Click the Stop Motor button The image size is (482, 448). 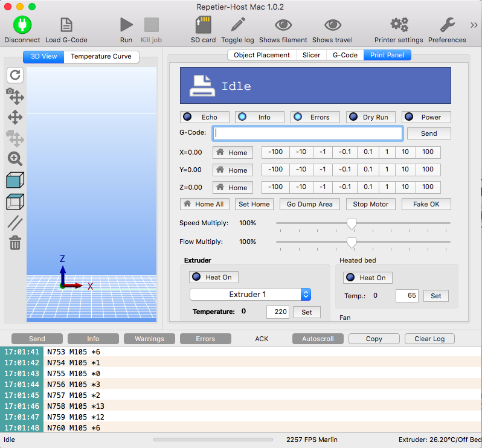[x=371, y=204]
